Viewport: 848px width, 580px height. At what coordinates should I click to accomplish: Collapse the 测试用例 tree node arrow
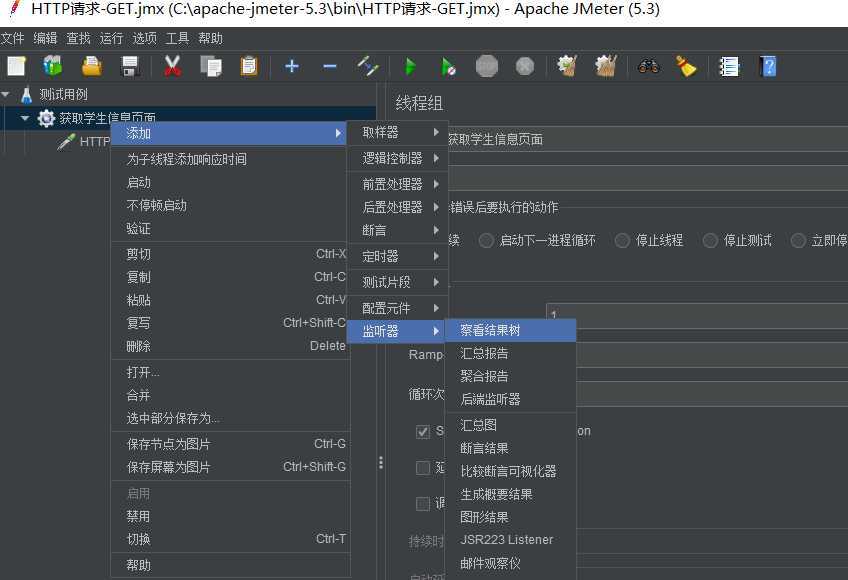(x=6, y=95)
